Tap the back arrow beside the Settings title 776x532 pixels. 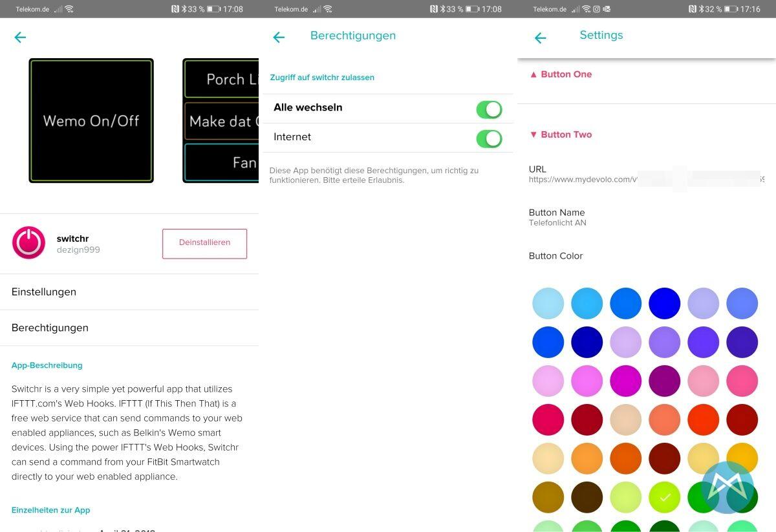(541, 38)
